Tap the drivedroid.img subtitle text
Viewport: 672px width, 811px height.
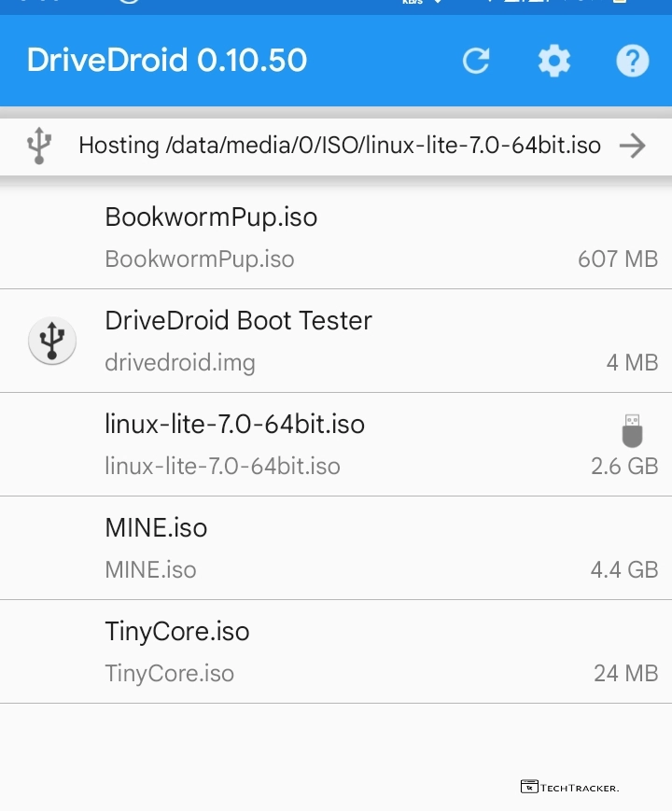180,362
